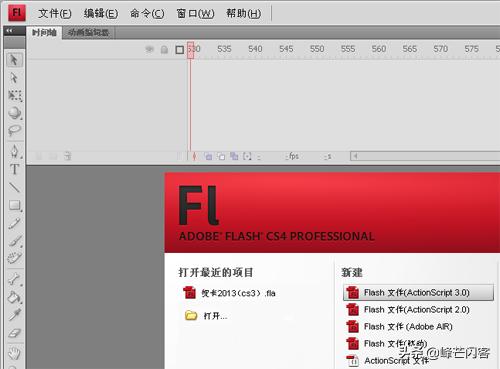The width and height of the screenshot is (500, 369).
Task: Open the 窗口(W) menu
Action: 195,14
